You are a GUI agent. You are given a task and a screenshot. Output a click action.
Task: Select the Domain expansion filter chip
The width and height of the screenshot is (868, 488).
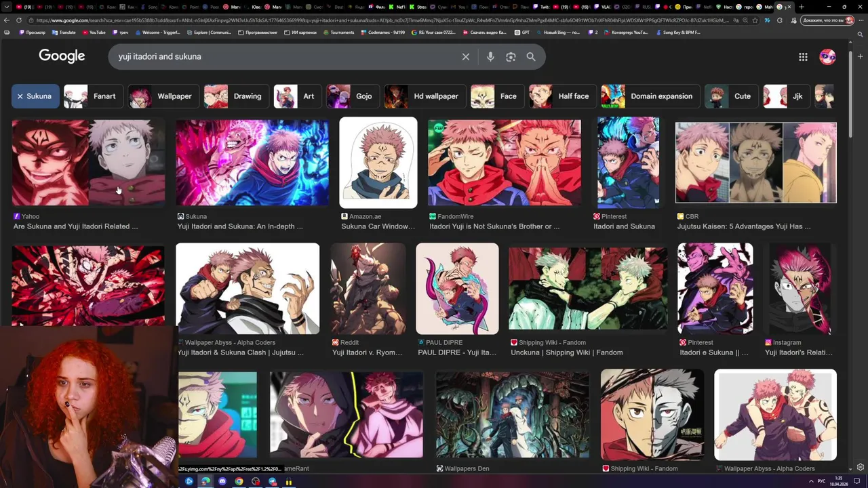[x=650, y=96]
